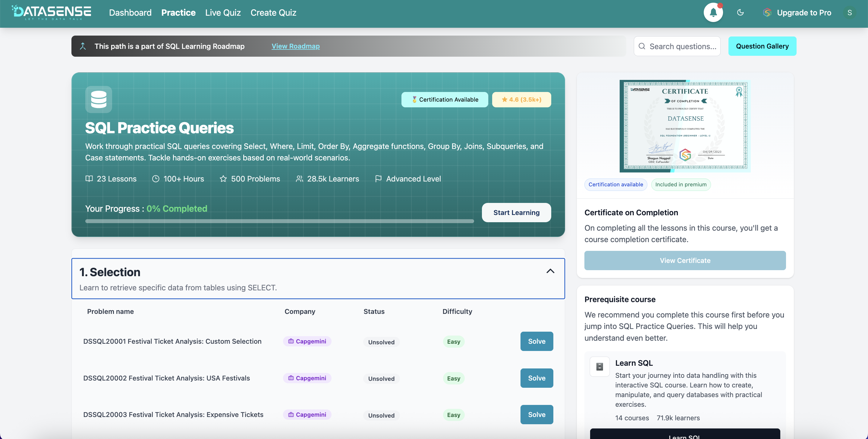Open the Question Gallery

(762, 46)
